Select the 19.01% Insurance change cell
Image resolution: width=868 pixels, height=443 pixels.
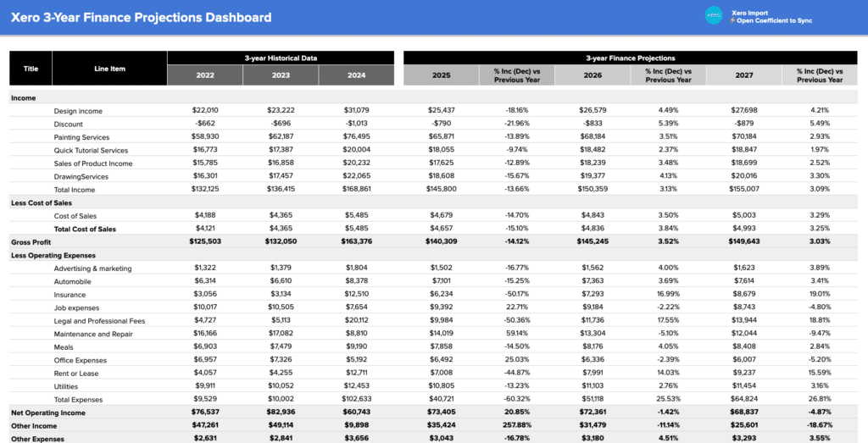click(820, 294)
